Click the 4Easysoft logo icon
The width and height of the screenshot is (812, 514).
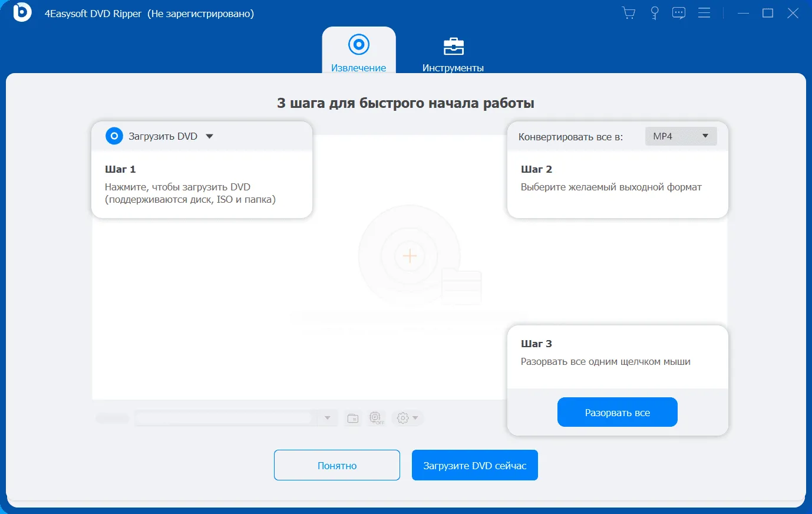[22, 12]
